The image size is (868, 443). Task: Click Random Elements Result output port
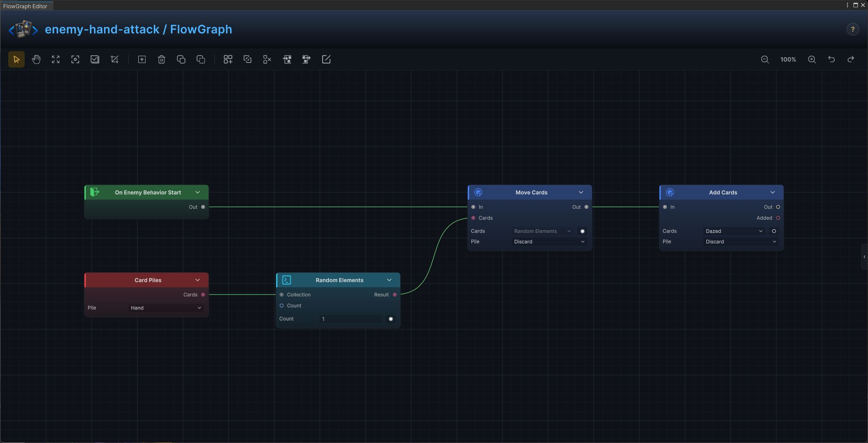[x=395, y=295]
